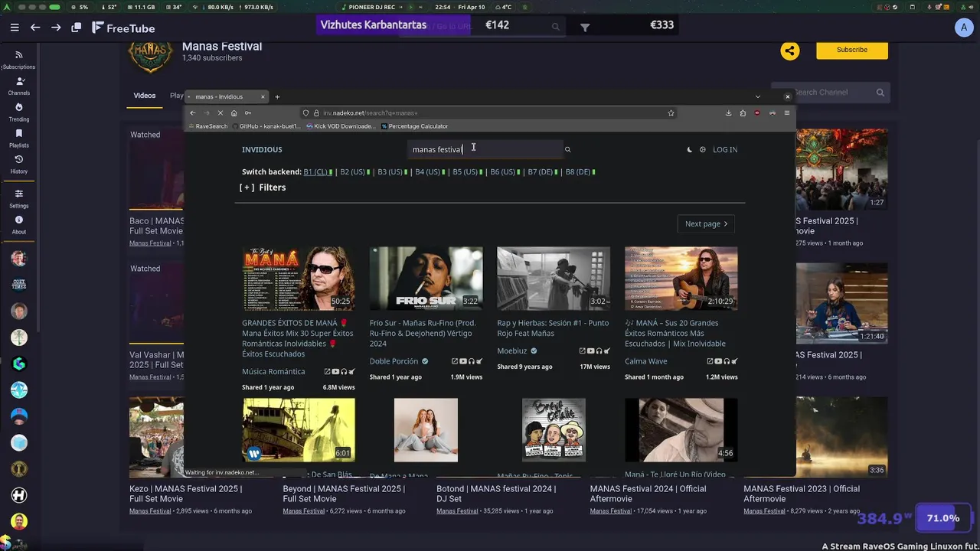The image size is (980, 551).
Task: Expand the Invidious Filters section
Action: (263, 187)
